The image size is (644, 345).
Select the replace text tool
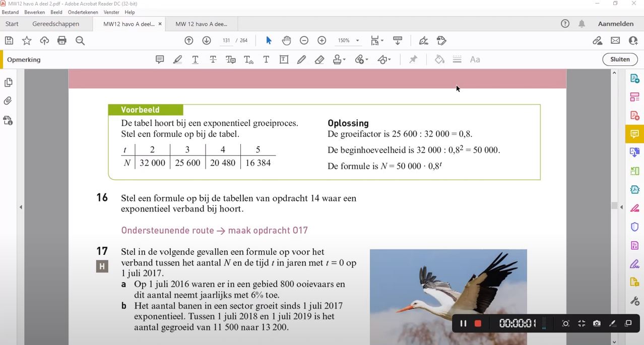click(231, 59)
